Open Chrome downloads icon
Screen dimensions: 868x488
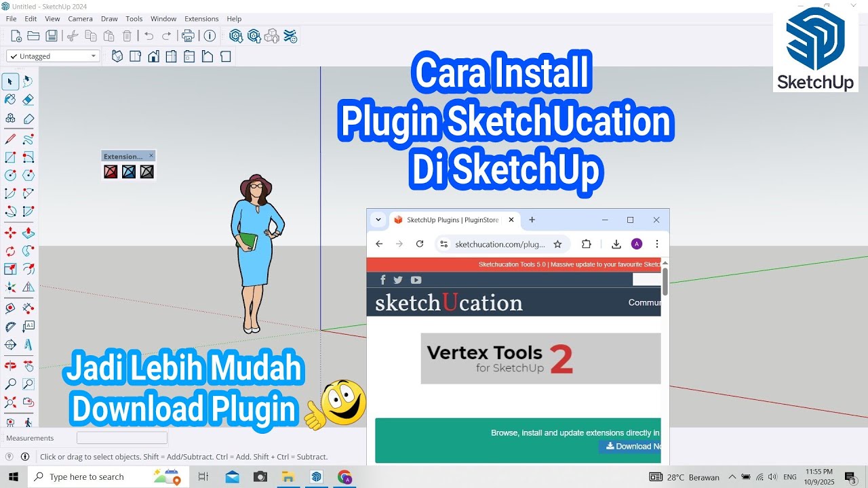pos(616,244)
